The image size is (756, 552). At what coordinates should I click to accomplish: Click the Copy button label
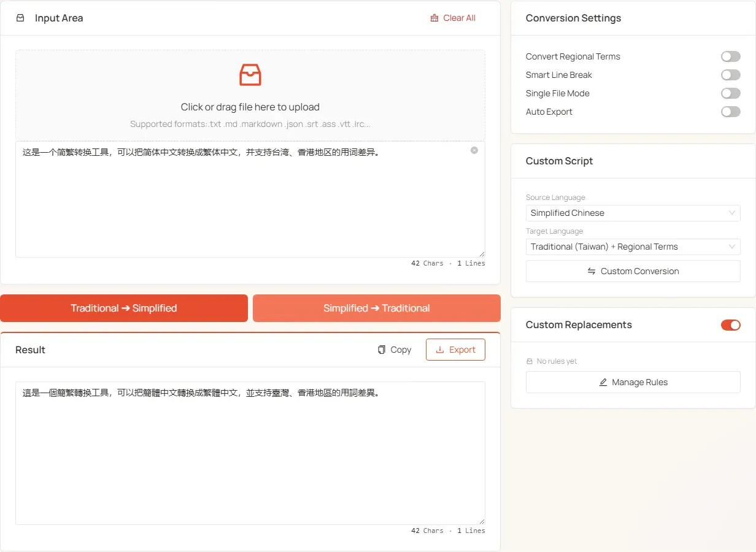(401, 350)
